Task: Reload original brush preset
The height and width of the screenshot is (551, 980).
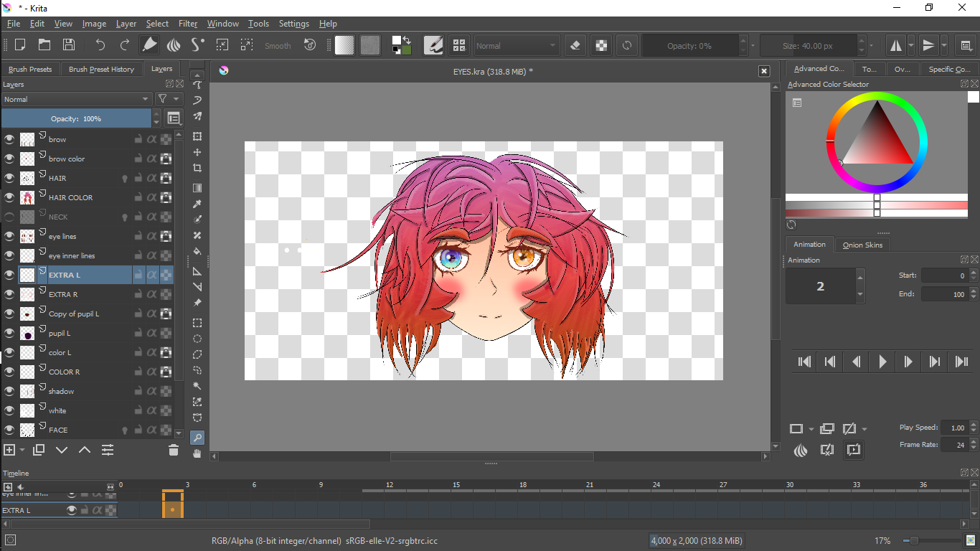Action: pyautogui.click(x=627, y=45)
